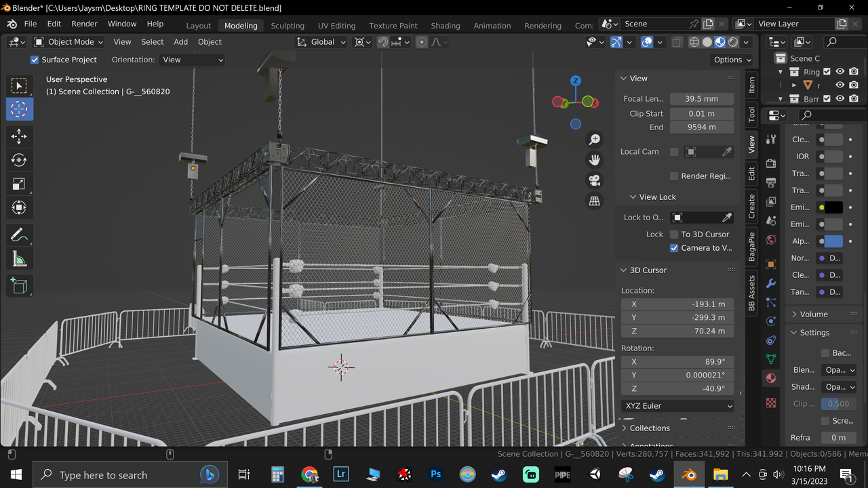The width and height of the screenshot is (868, 488).
Task: Switch perspective/orthographic grid icon
Action: 595,201
